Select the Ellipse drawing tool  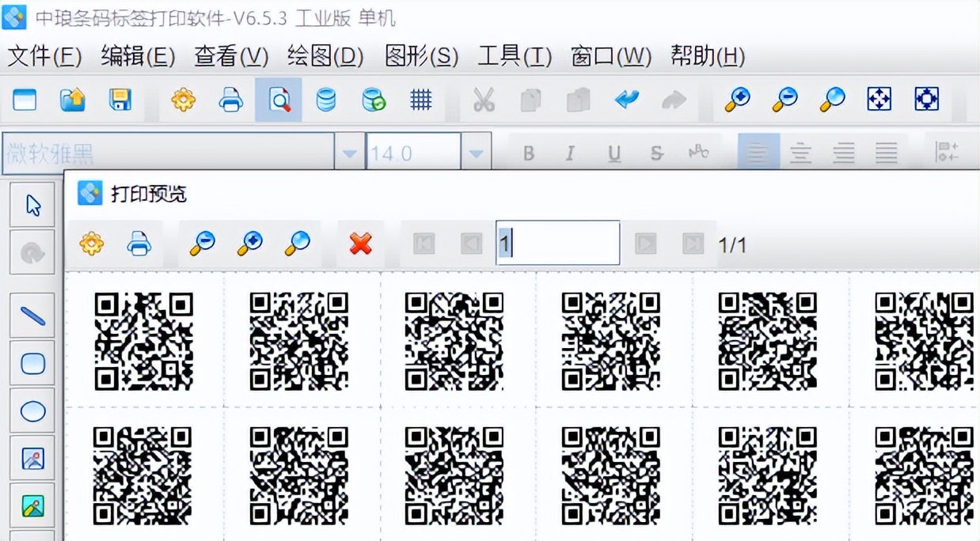point(32,410)
